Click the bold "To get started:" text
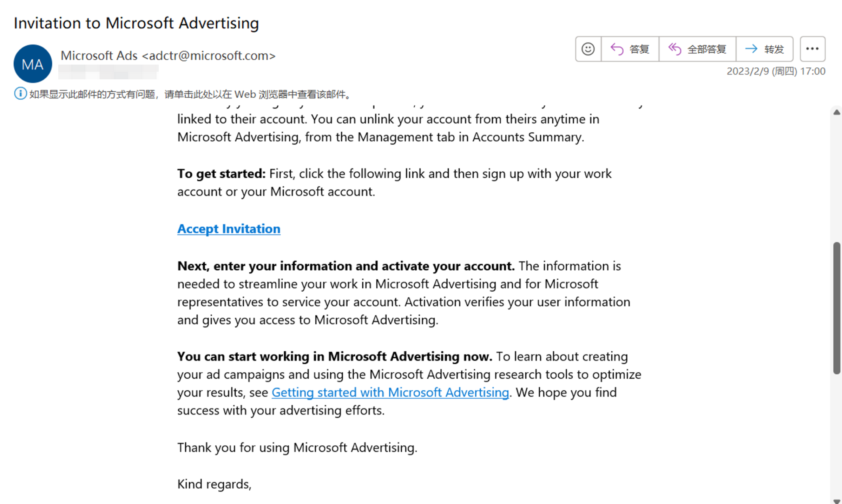842x504 pixels. point(221,174)
